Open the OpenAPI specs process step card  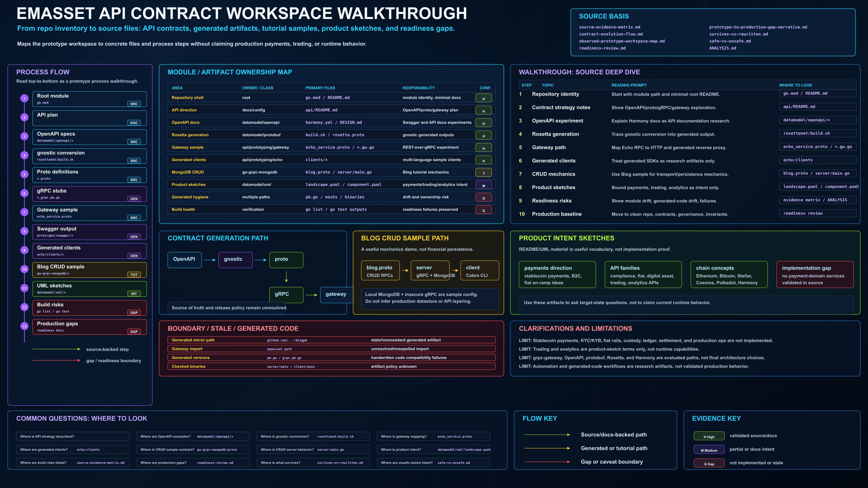pos(90,137)
